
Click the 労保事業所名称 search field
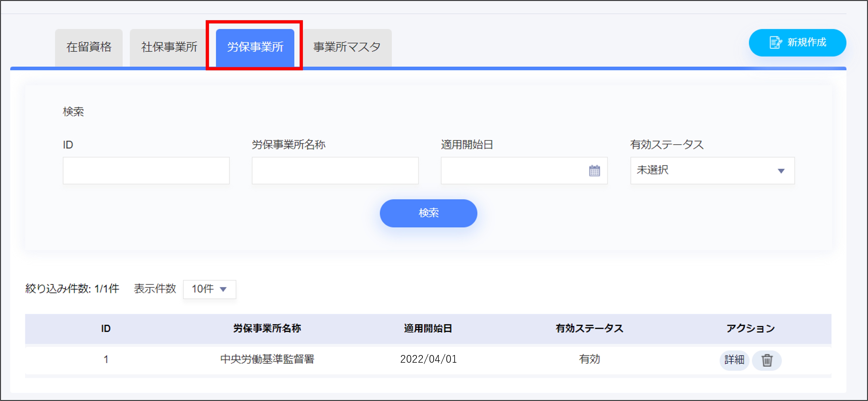pyautogui.click(x=335, y=171)
